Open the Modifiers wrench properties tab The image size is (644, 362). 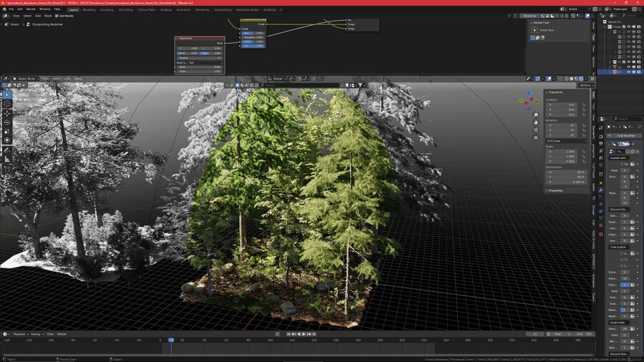tap(601, 190)
